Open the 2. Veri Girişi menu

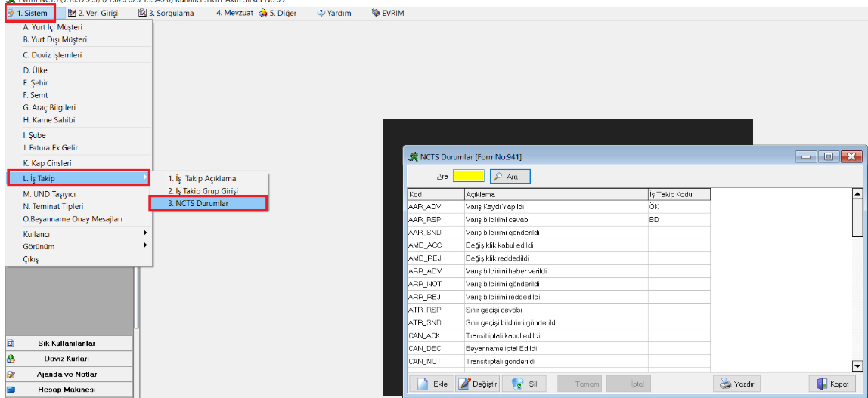click(92, 13)
